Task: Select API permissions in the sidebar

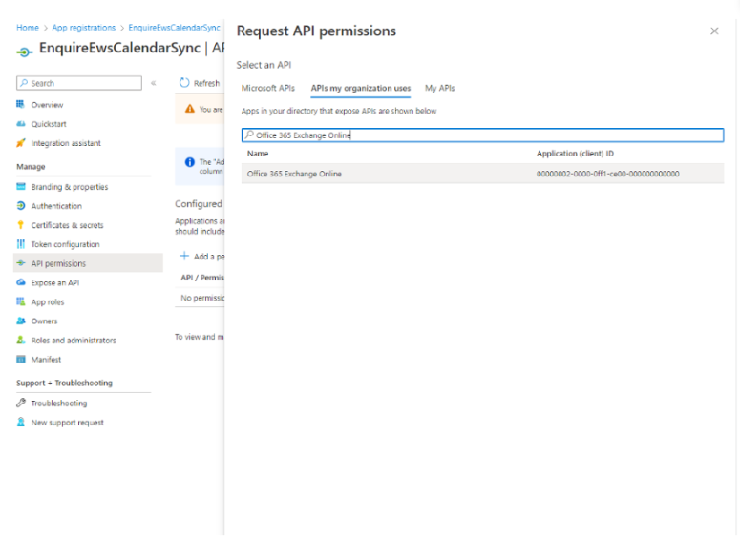Action: (x=88, y=263)
